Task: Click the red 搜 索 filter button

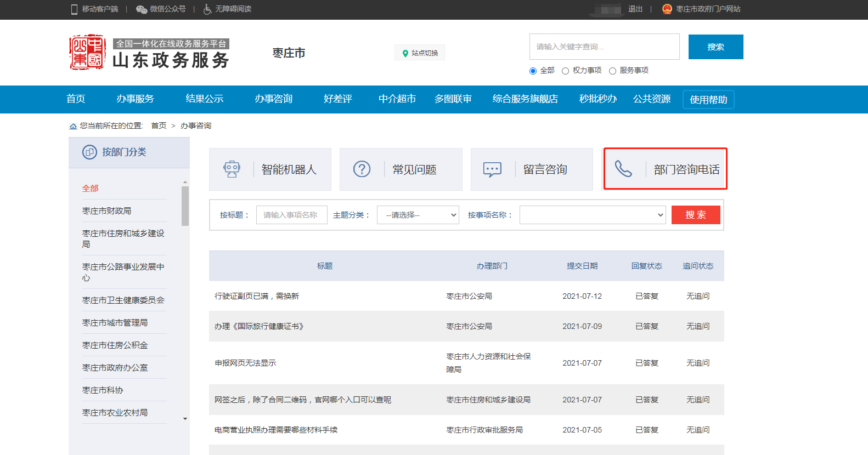Action: (695, 215)
